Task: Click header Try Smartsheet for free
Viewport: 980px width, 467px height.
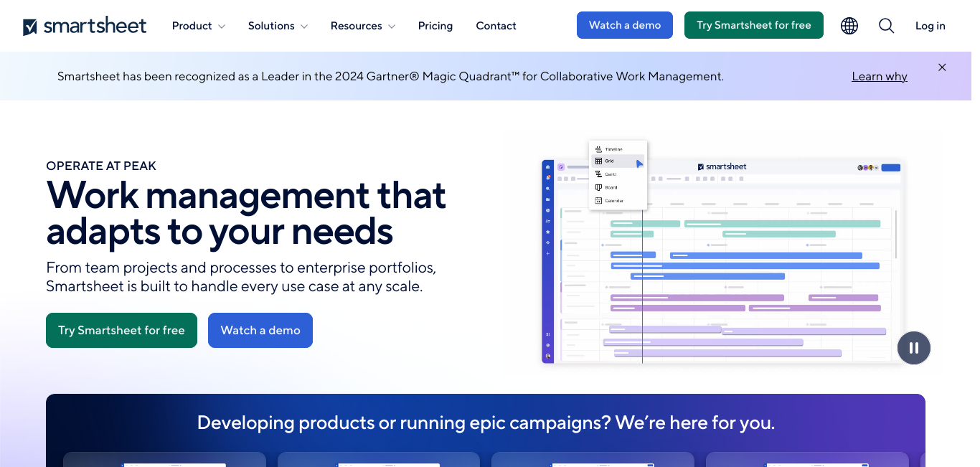Action: tap(754, 25)
